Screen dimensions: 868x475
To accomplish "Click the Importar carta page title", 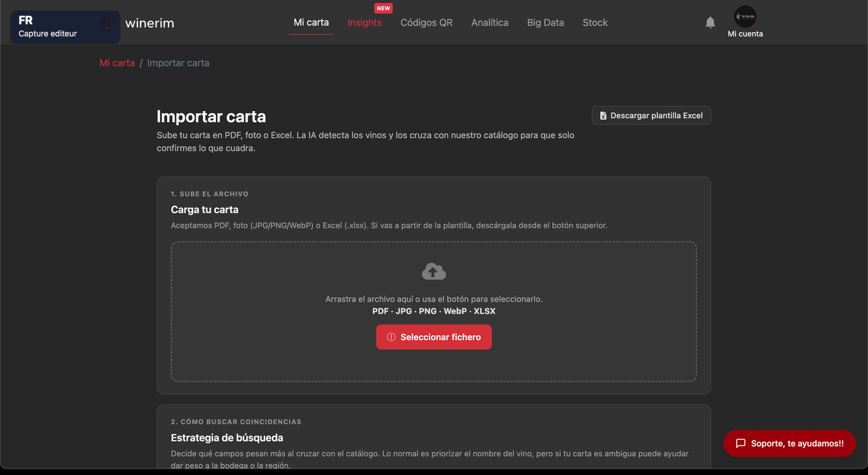I will [x=211, y=117].
